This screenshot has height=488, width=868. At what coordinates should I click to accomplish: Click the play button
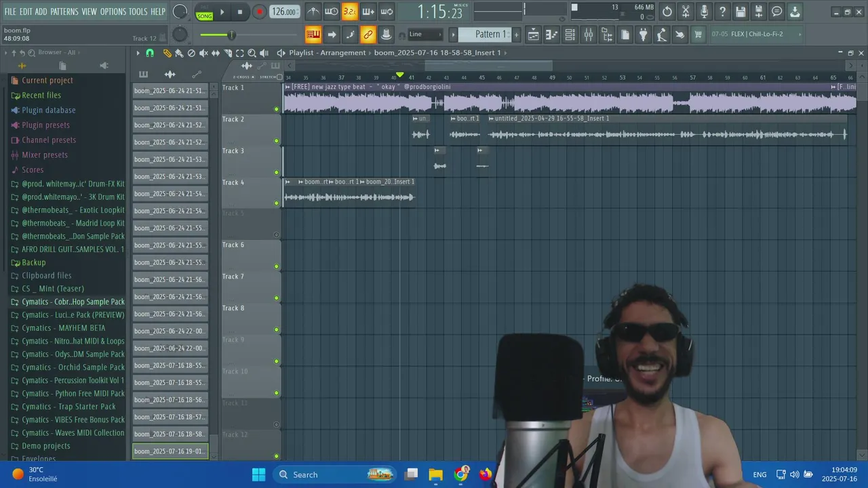click(x=222, y=12)
